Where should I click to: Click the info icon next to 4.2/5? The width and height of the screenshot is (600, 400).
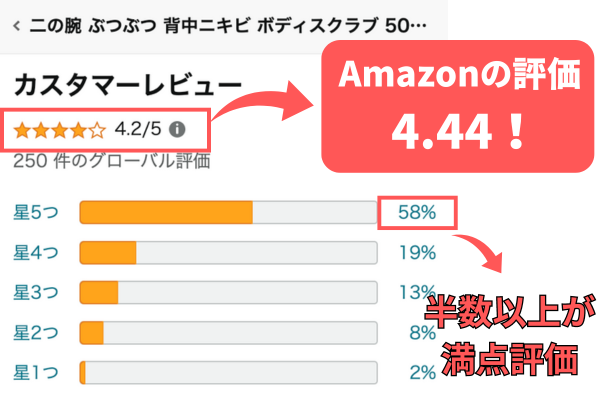(178, 128)
